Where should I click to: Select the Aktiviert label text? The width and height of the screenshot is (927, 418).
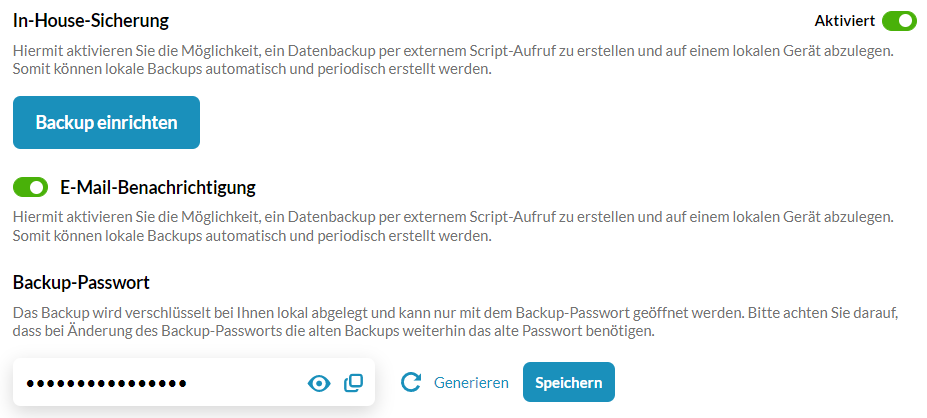(x=845, y=21)
